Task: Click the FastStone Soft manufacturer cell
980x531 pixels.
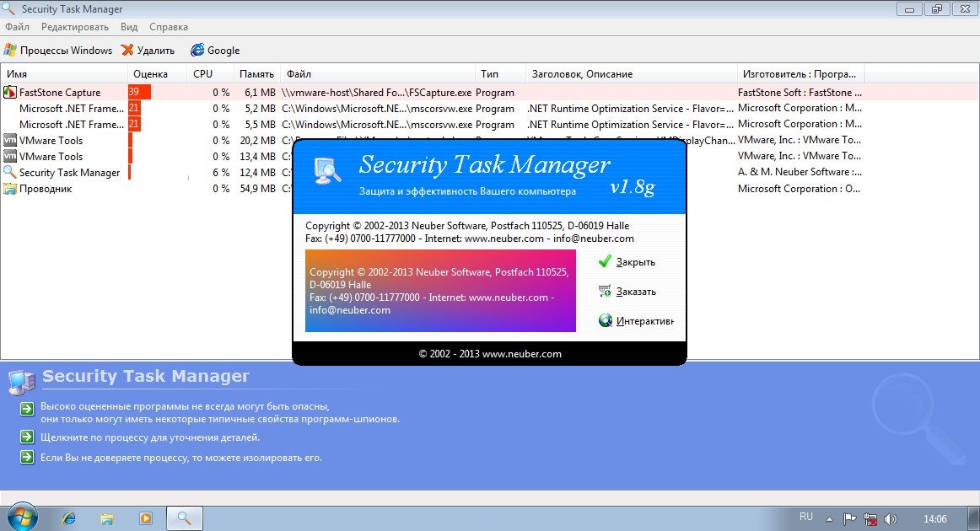Action: click(800, 93)
